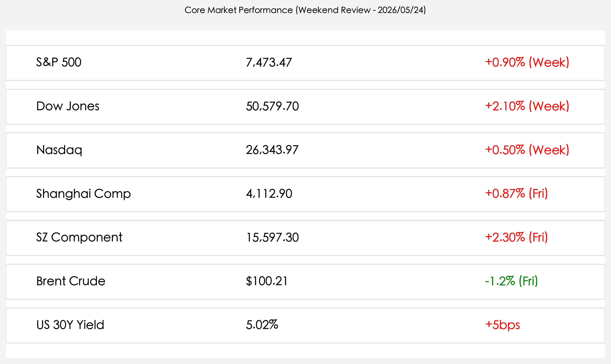Viewport: 611px width, 364px height.
Task: Click the S&P 500 value 7,473.47
Action: 269,62
